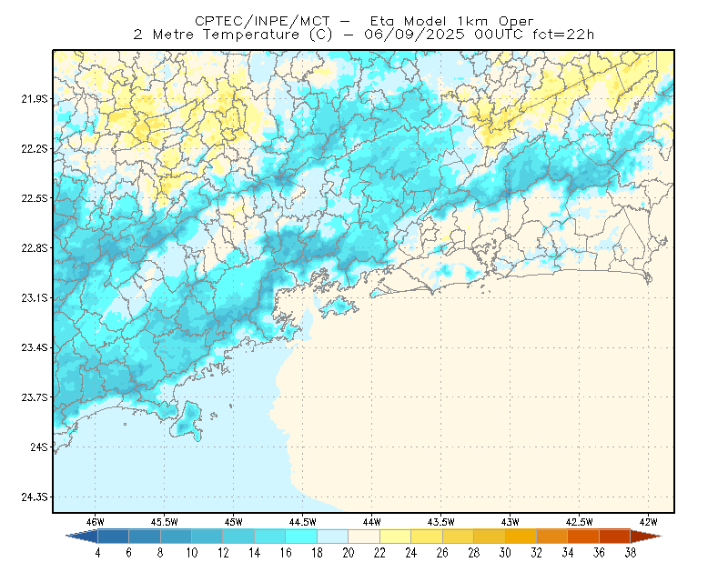Click the longitude label 44.5W
The width and height of the screenshot is (728, 562).
[303, 522]
